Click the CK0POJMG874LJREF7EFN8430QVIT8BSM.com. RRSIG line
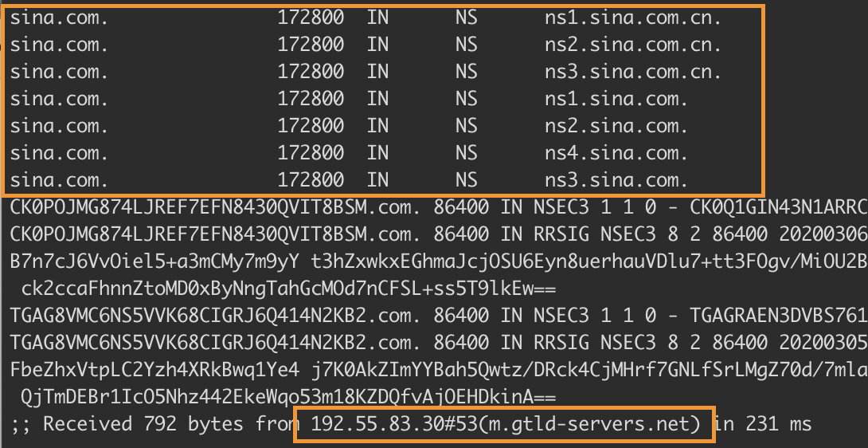Screen dimensions: 868x448 439,234
